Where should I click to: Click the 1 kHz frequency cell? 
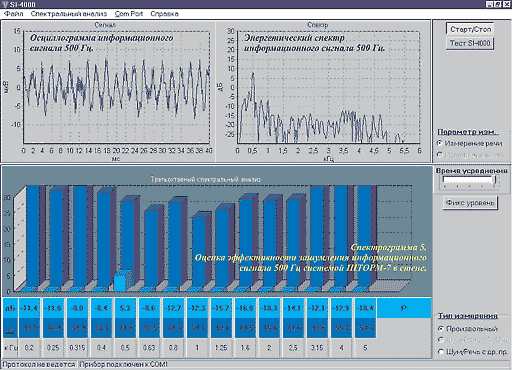197,348
